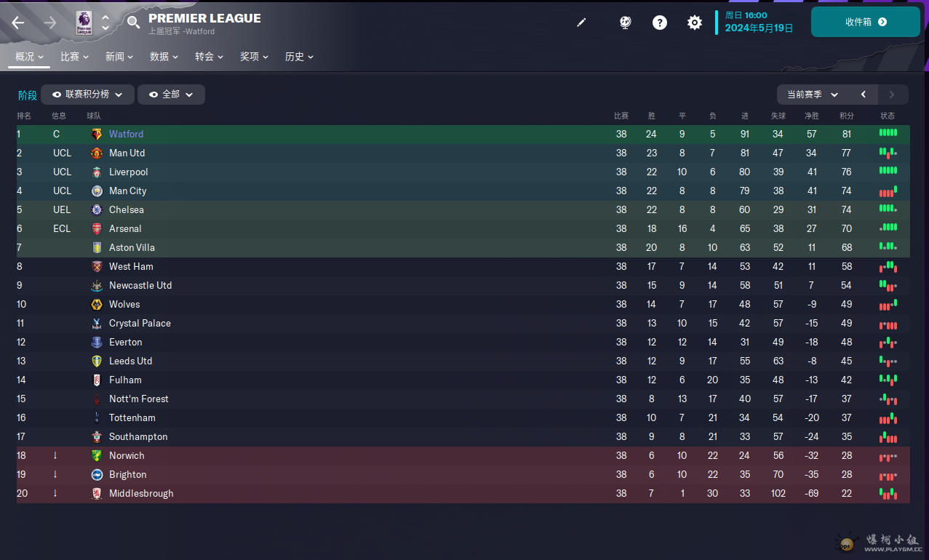The height and width of the screenshot is (560, 929).
Task: Open the Man Utd team link
Action: coord(127,153)
